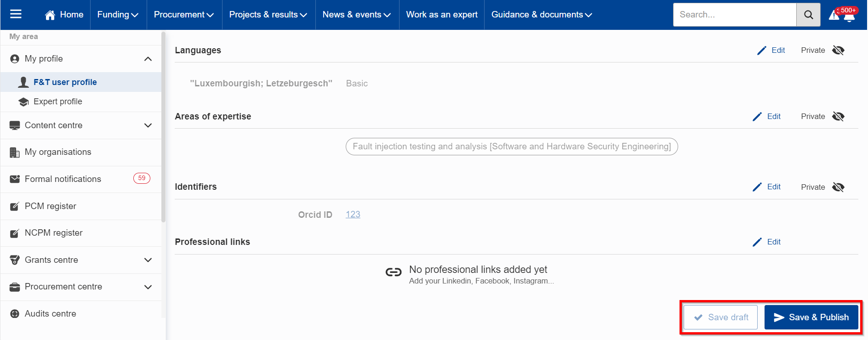Click the Procurement centre briefcase icon
This screenshot has height=340, width=868.
15,287
